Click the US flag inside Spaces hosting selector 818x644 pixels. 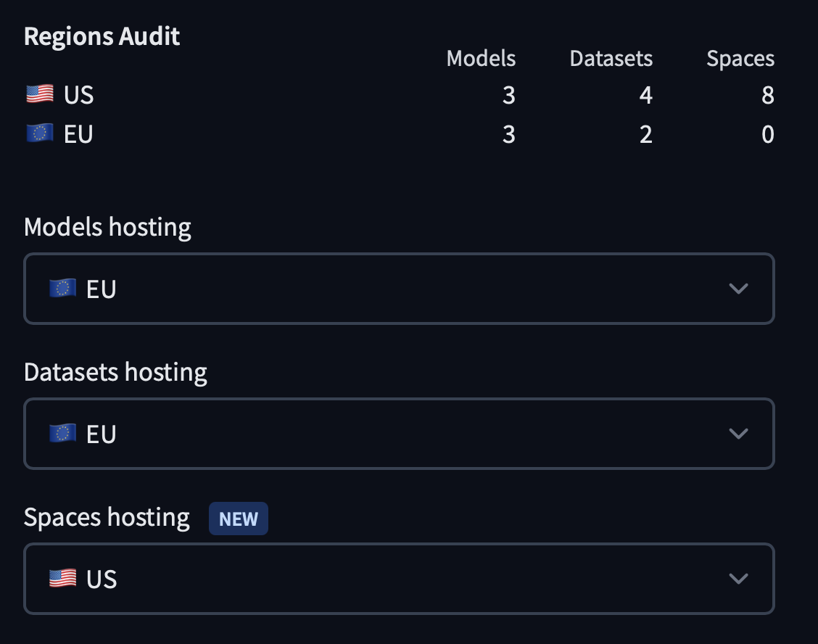pyautogui.click(x=62, y=578)
